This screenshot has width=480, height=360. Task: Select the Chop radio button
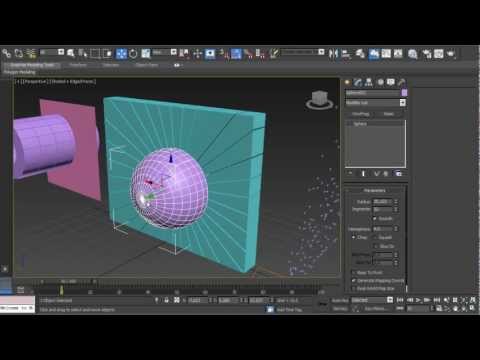[354, 237]
